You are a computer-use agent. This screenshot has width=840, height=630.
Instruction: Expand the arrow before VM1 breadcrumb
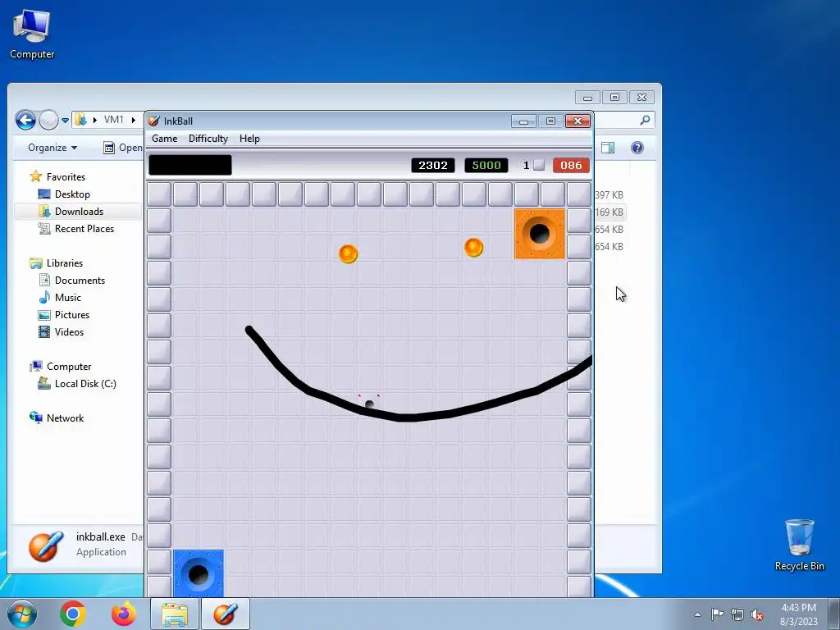click(x=95, y=120)
